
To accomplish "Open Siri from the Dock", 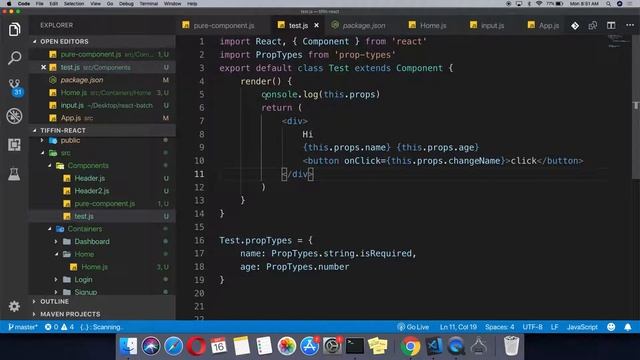I will [x=151, y=346].
